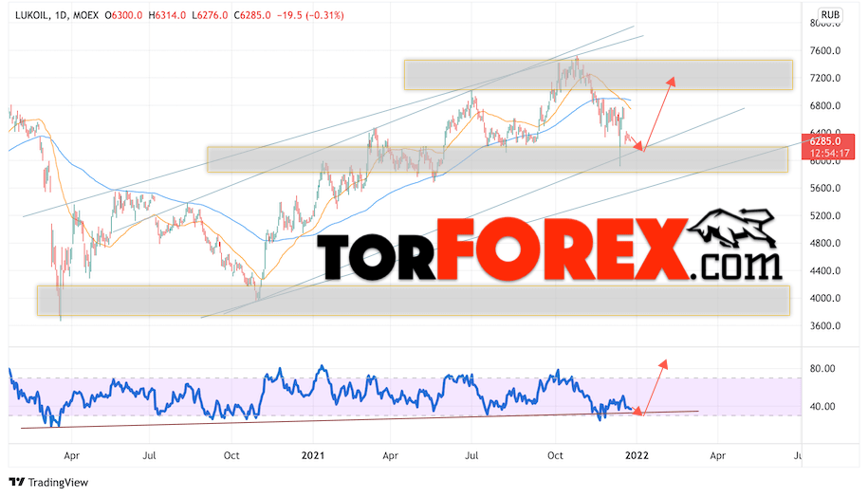Click the 5600.0 price axis label

(824, 188)
